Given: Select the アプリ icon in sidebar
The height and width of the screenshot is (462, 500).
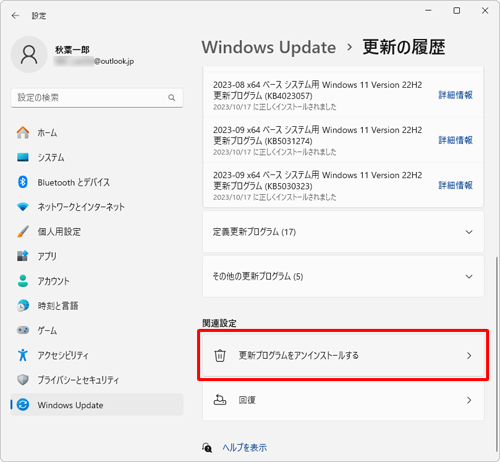Looking at the screenshot, I should pyautogui.click(x=23, y=256).
